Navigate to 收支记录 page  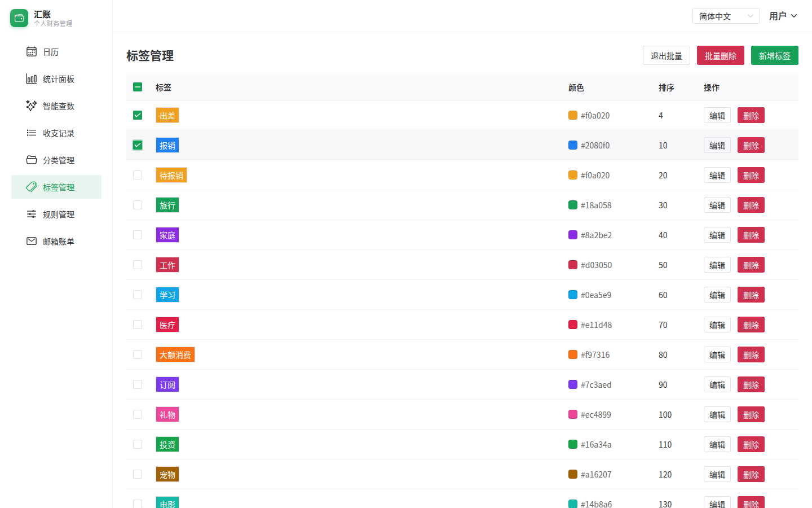[x=56, y=133]
